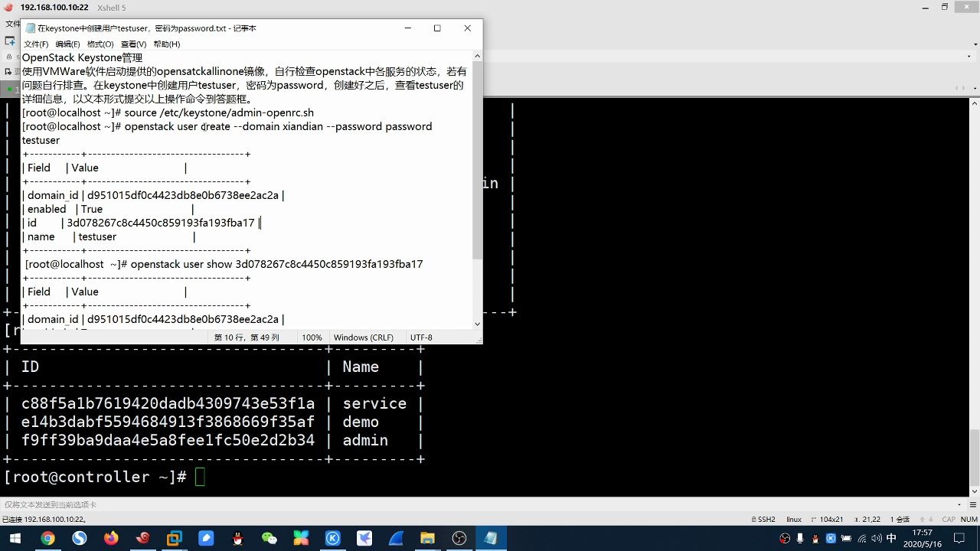Open Wi-Fi network settings in tray
Viewport: 980px width, 551px height.
point(863,538)
